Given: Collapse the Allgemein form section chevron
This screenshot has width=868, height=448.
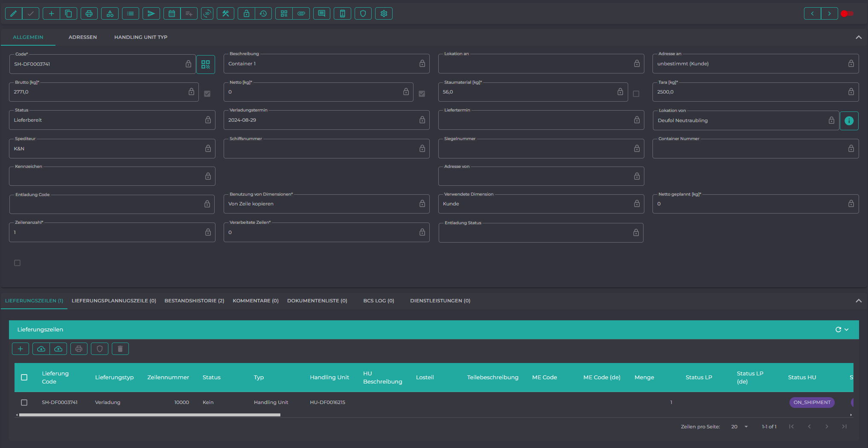Looking at the screenshot, I should pos(859,38).
